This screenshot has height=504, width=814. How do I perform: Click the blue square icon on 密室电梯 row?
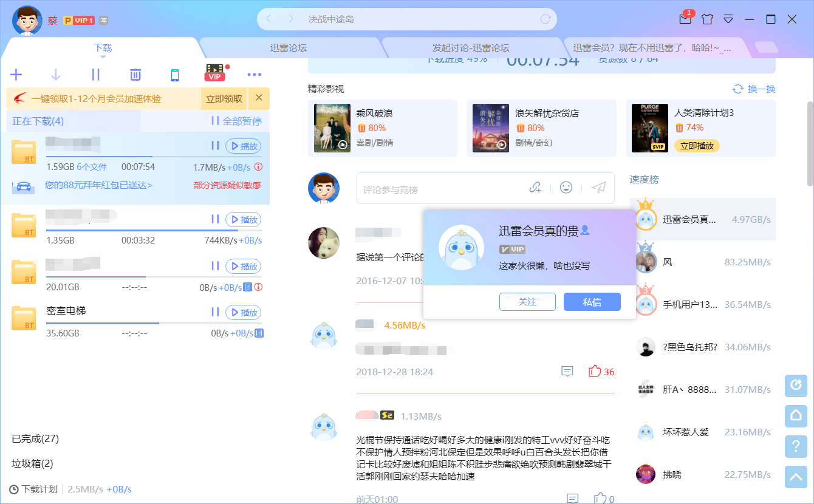point(259,333)
